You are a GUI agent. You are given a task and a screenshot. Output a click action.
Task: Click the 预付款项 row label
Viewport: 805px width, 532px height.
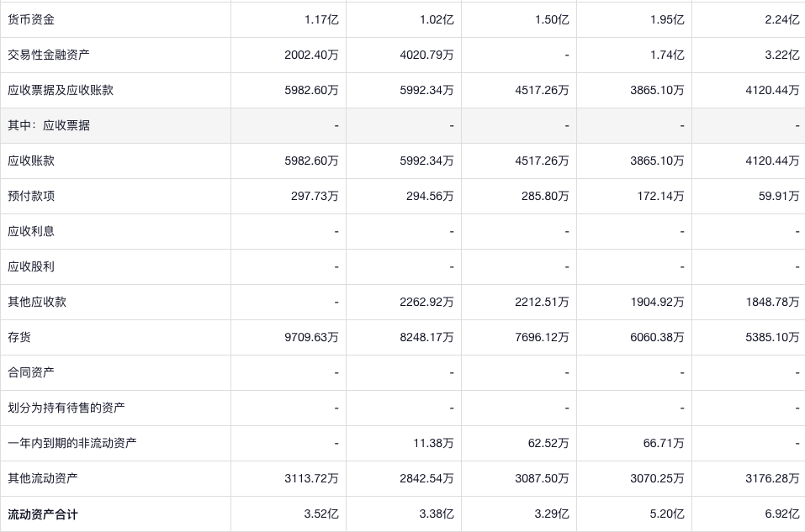point(31,196)
